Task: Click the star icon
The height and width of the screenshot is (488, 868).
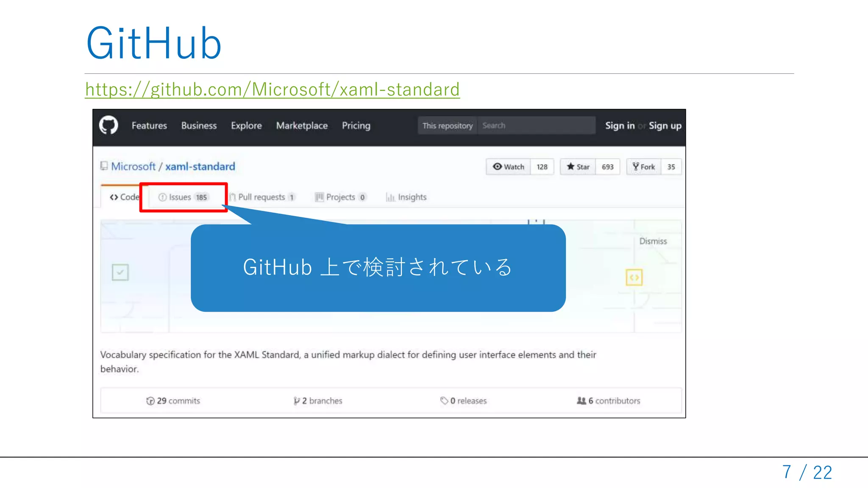Action: 570,166
